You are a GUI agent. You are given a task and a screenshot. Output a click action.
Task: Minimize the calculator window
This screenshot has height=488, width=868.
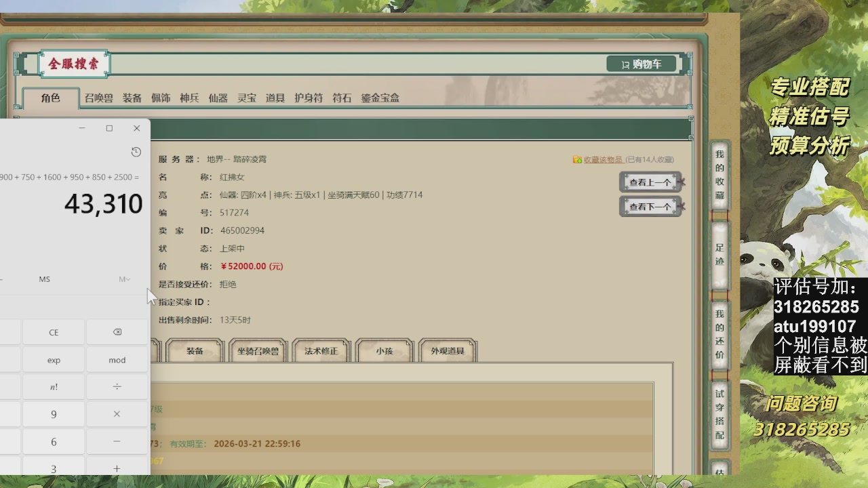tap(82, 128)
